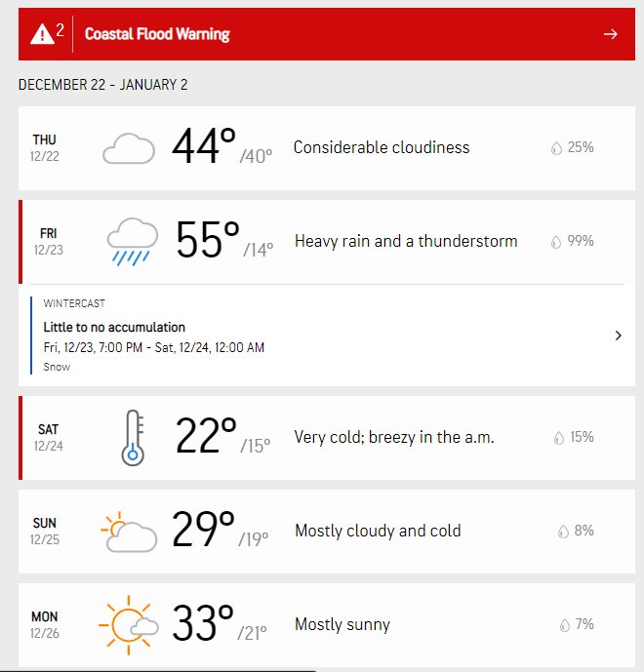Click the warning triangle alert icon
Viewport: 644px width, 672px height.
coord(42,34)
